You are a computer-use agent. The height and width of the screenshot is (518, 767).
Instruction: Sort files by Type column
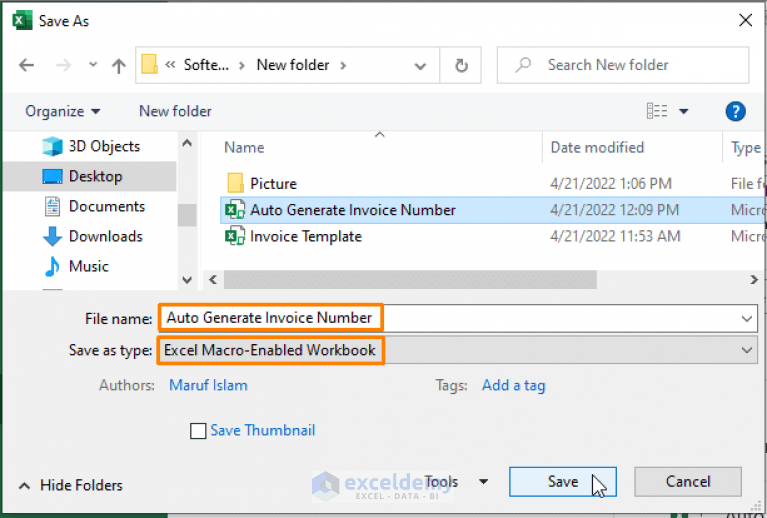[x=746, y=148]
